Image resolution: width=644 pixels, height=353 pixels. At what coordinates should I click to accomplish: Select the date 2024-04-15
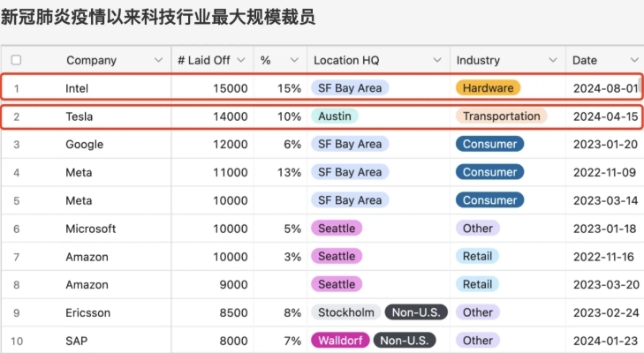(x=605, y=116)
